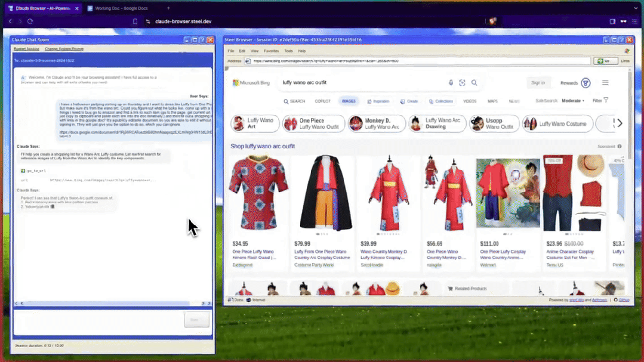The height and width of the screenshot is (362, 644).
Task: Click the Go button beside address bar
Action: click(x=605, y=61)
